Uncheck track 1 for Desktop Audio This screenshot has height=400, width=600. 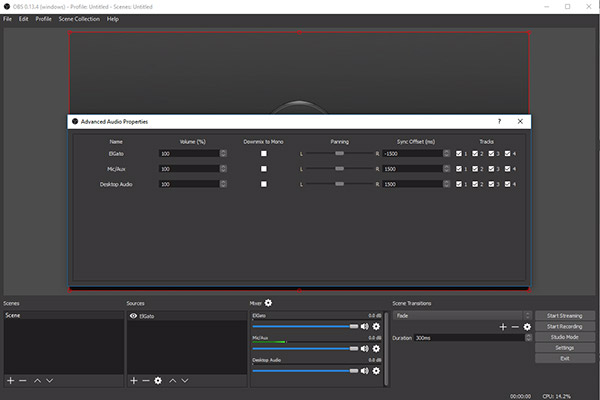tap(458, 184)
